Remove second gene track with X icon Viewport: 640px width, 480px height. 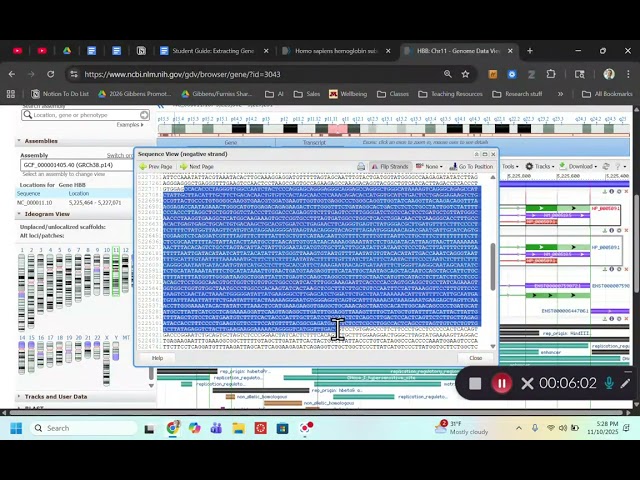point(627,231)
